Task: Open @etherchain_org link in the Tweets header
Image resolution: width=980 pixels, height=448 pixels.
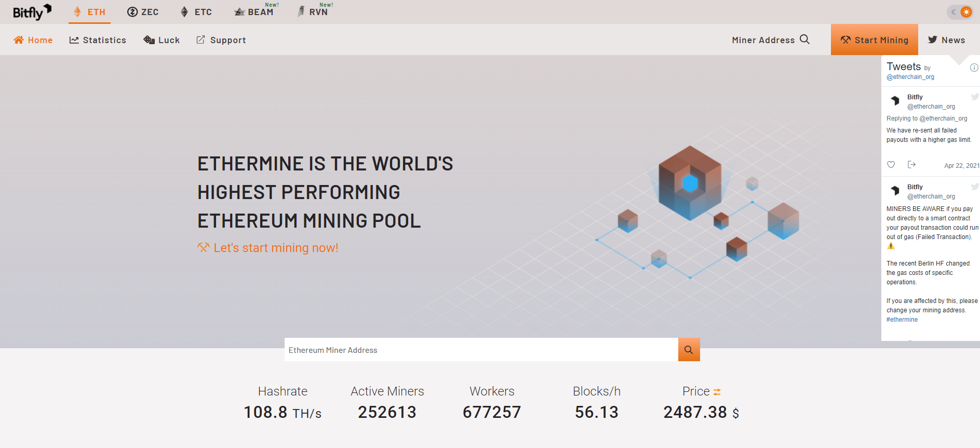Action: (910, 77)
